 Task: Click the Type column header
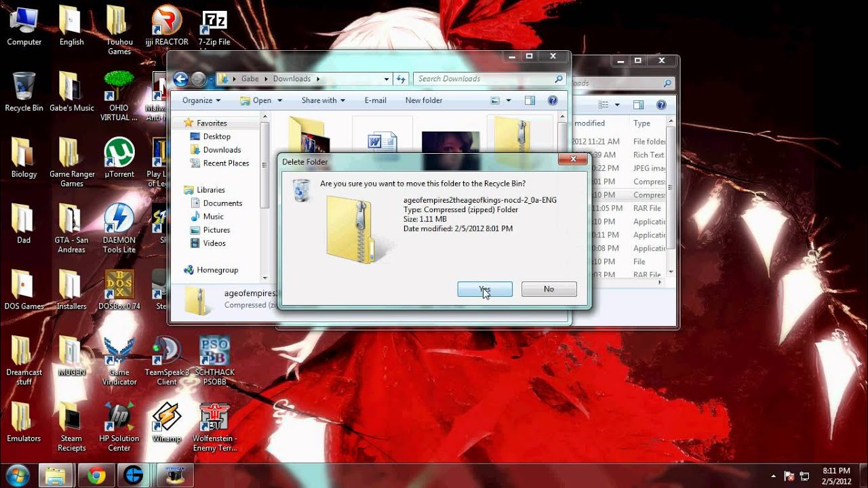point(642,123)
